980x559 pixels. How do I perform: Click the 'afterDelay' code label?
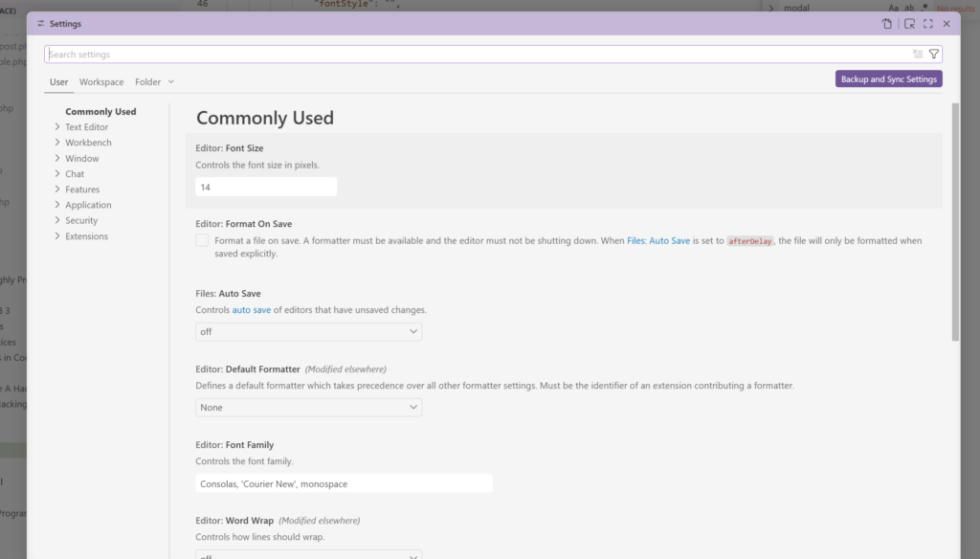(x=750, y=240)
